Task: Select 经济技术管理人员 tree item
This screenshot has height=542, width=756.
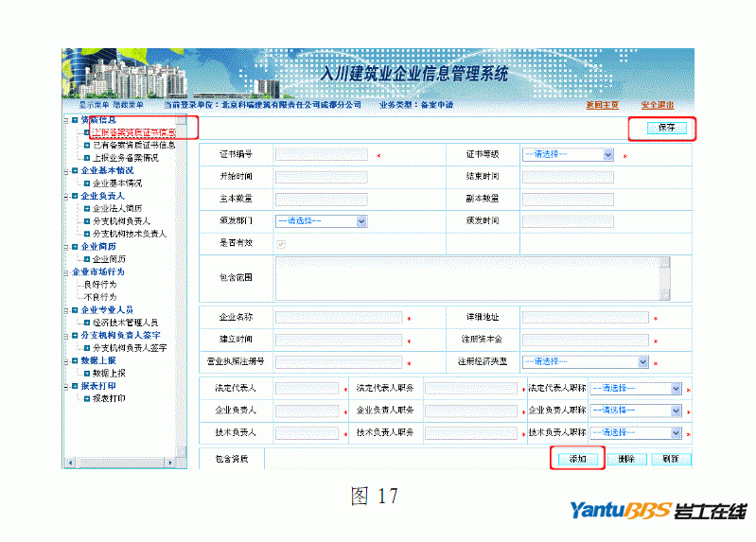Action: point(125,323)
